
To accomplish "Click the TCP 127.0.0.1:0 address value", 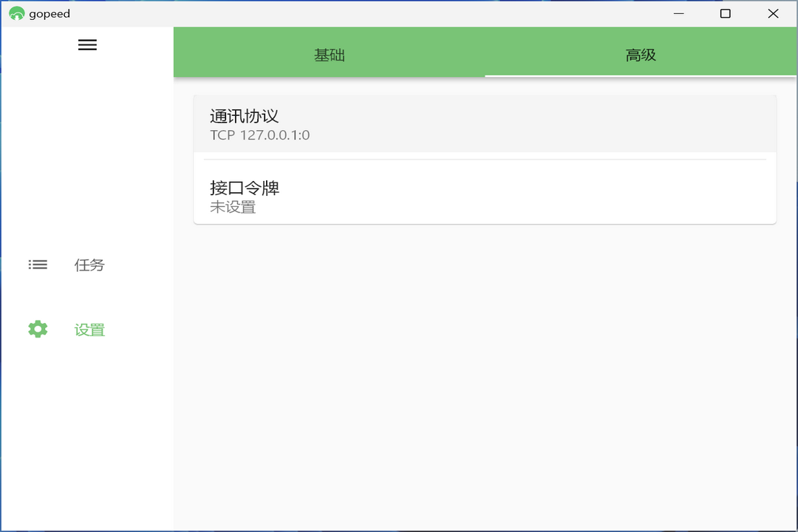I will click(259, 135).
